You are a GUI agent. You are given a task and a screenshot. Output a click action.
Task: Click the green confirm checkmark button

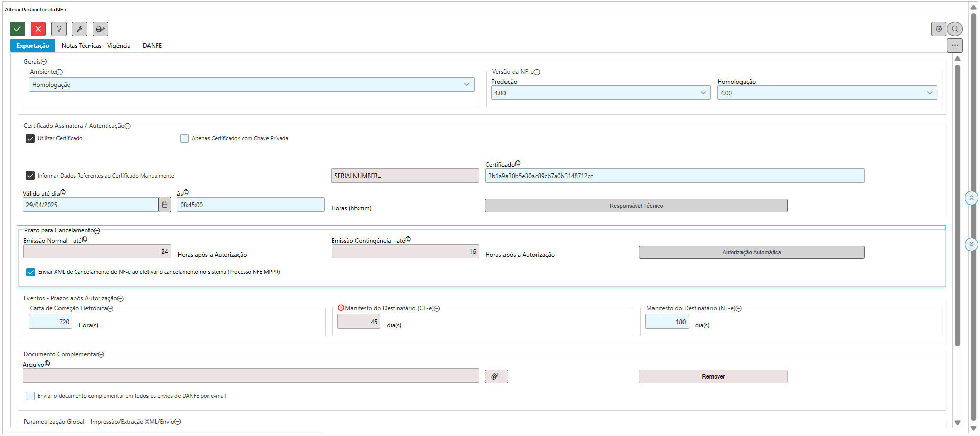point(17,29)
